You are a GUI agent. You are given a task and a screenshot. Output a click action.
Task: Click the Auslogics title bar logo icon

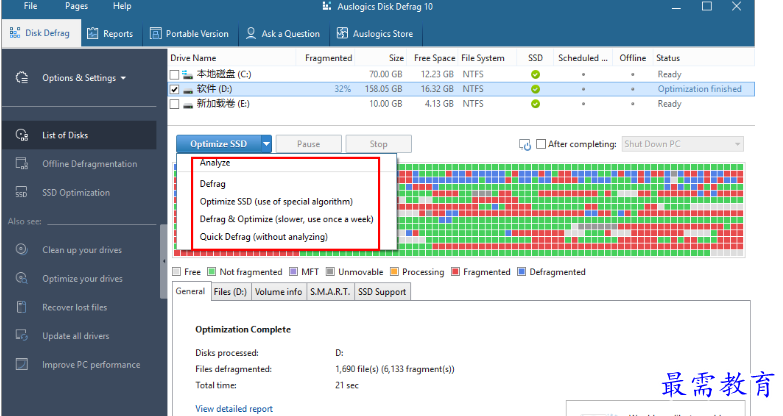point(327,6)
